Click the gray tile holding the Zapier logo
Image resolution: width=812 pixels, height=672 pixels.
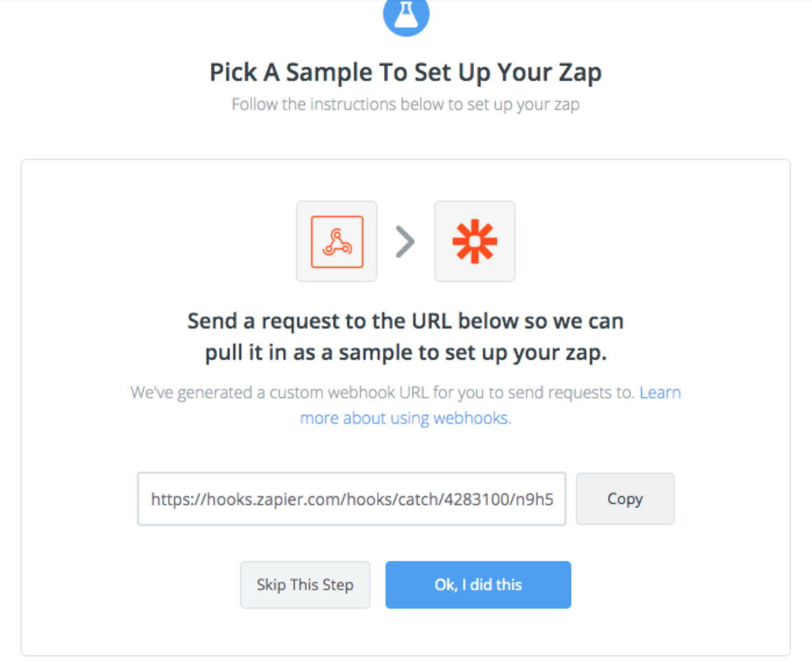click(x=475, y=241)
